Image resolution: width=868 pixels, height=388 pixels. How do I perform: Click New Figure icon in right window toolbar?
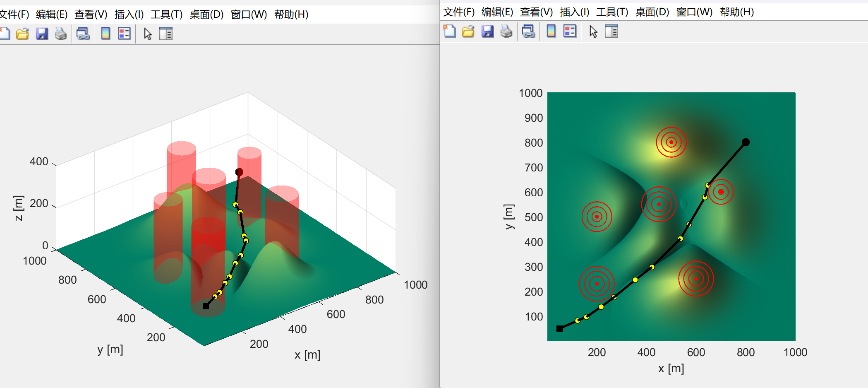449,31
